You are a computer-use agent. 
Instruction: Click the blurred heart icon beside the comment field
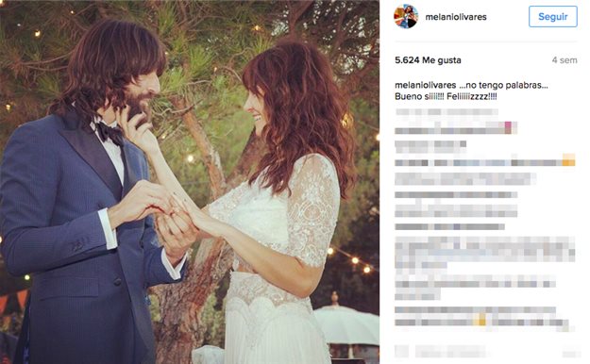point(401,351)
